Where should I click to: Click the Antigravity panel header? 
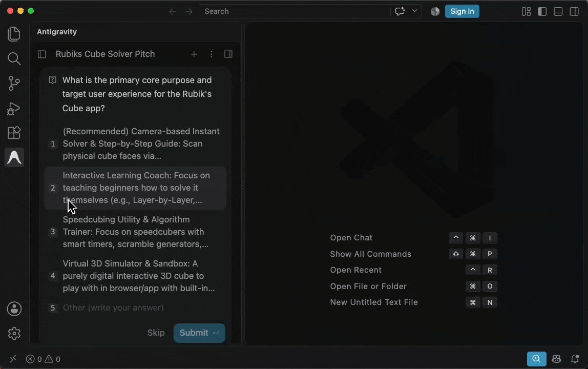(57, 32)
